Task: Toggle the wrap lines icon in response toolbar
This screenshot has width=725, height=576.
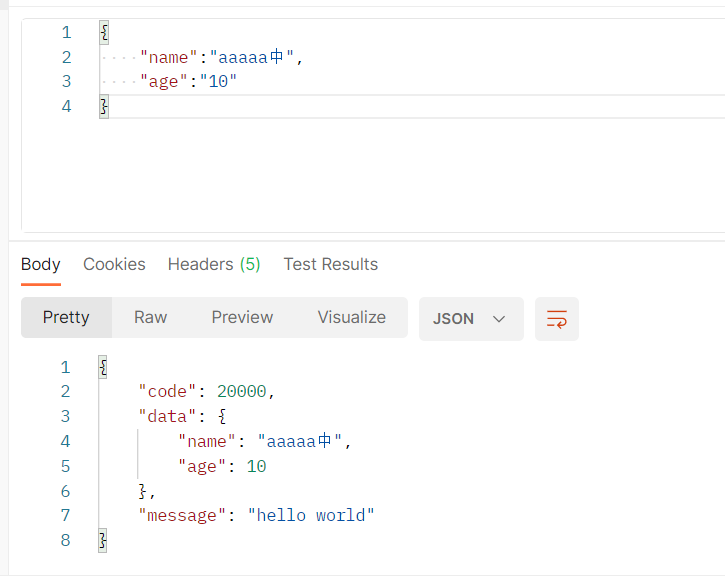Action: click(556, 318)
